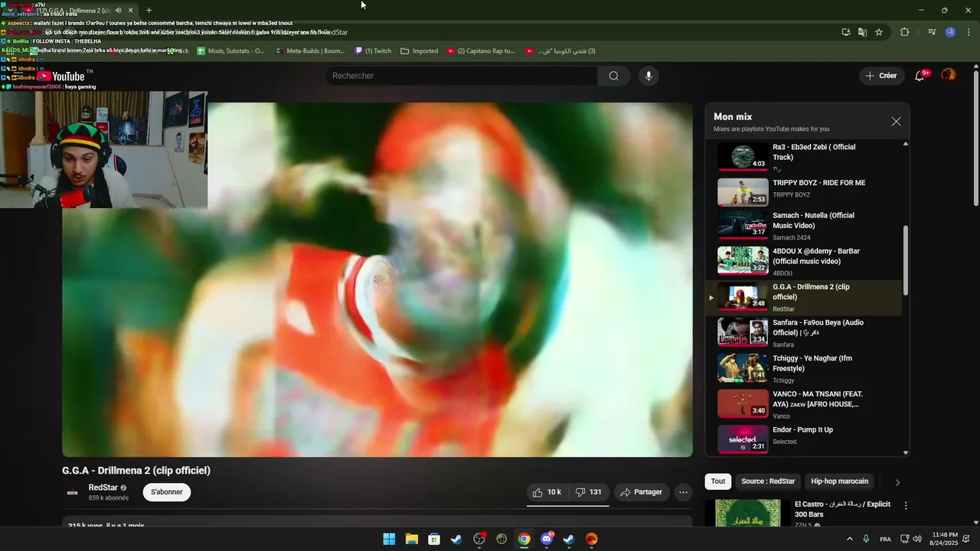This screenshot has height=551, width=980.
Task: Mute the tab via speaker icon
Action: [118, 10]
